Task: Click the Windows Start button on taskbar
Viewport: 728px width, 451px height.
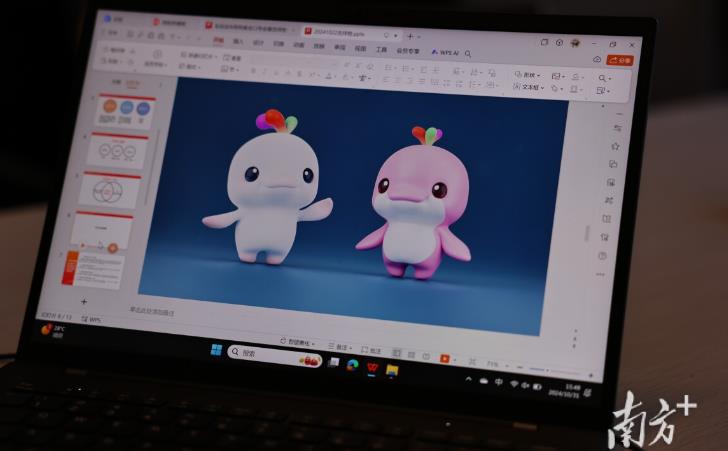Action: coord(215,350)
